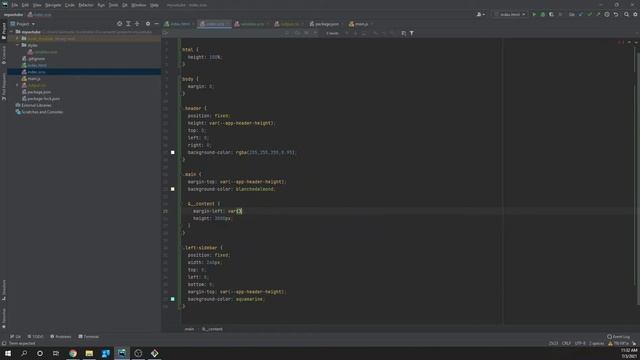Click the Rollback undo arrow icon

coord(616,14)
